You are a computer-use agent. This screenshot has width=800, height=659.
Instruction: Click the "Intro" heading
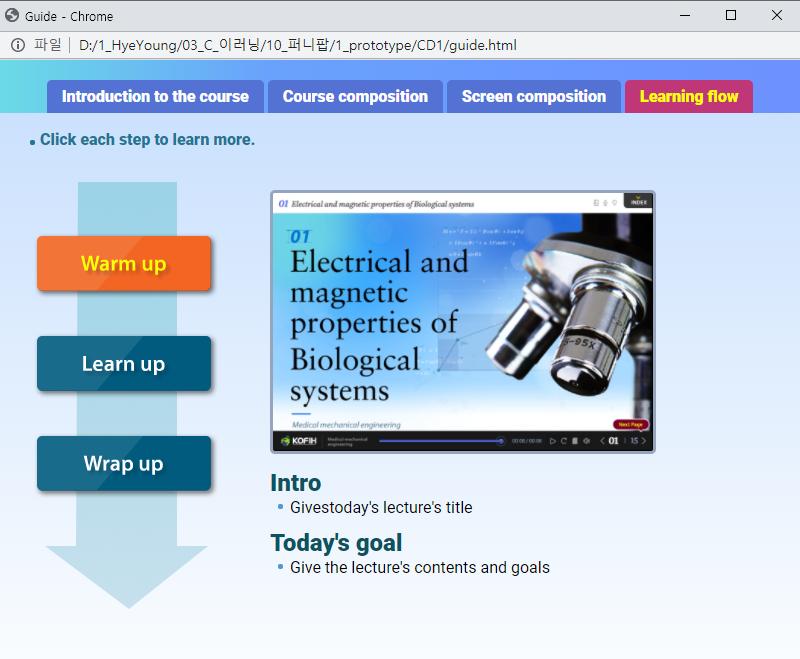point(295,483)
